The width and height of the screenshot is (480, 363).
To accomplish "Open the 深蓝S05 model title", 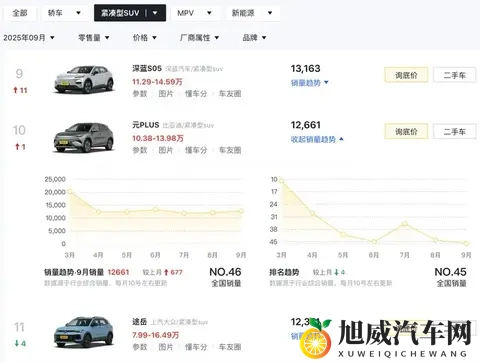I will [147, 68].
